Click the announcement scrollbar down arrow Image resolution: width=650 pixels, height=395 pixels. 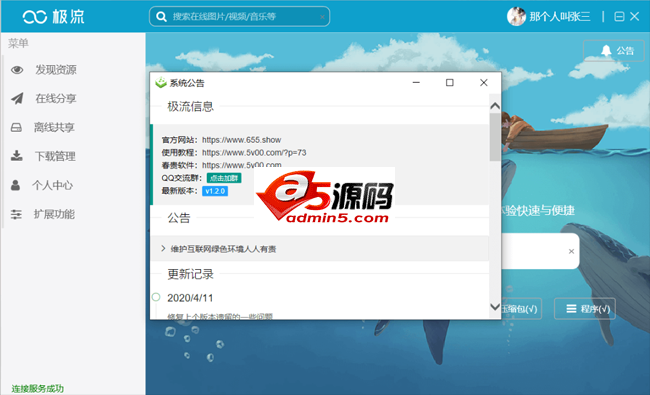[x=495, y=307]
